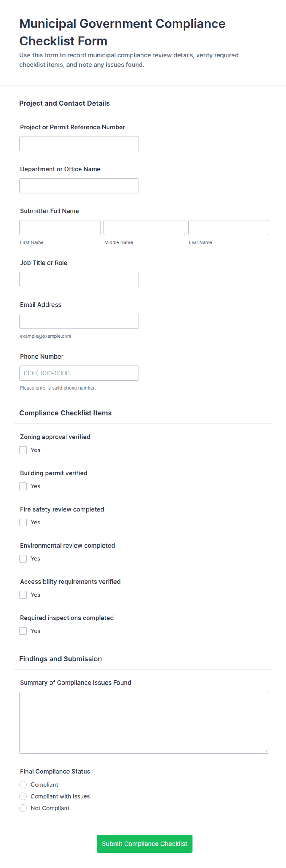
Task: Click into the Last Name input
Action: coord(229,227)
